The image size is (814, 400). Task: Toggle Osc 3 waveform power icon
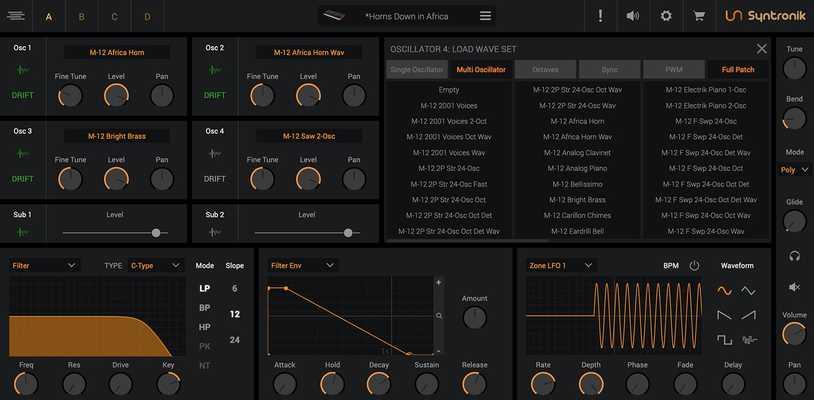click(22, 154)
